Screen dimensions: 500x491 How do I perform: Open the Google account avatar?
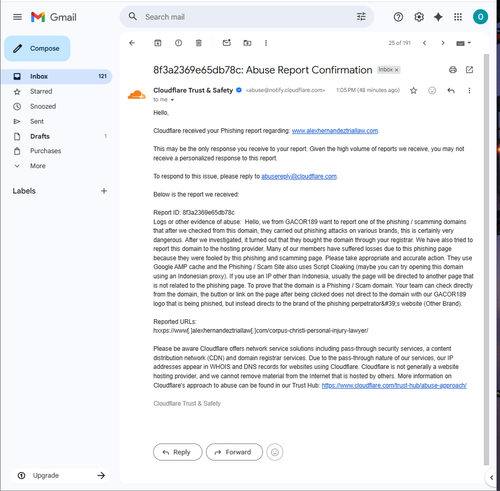[480, 17]
